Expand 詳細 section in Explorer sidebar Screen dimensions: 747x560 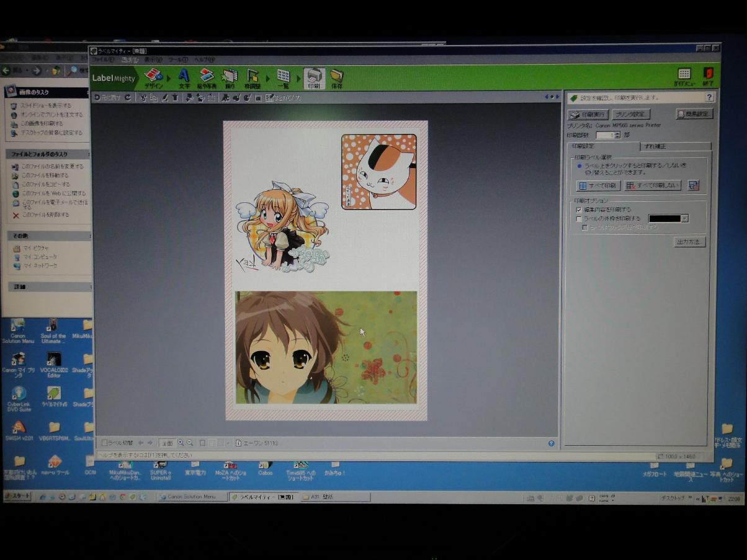pyautogui.click(x=48, y=287)
